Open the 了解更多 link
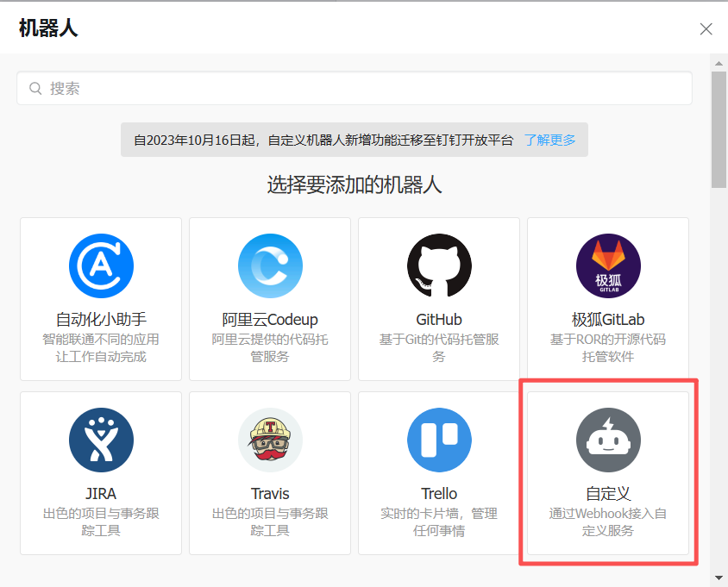This screenshot has height=587, width=728. point(549,141)
